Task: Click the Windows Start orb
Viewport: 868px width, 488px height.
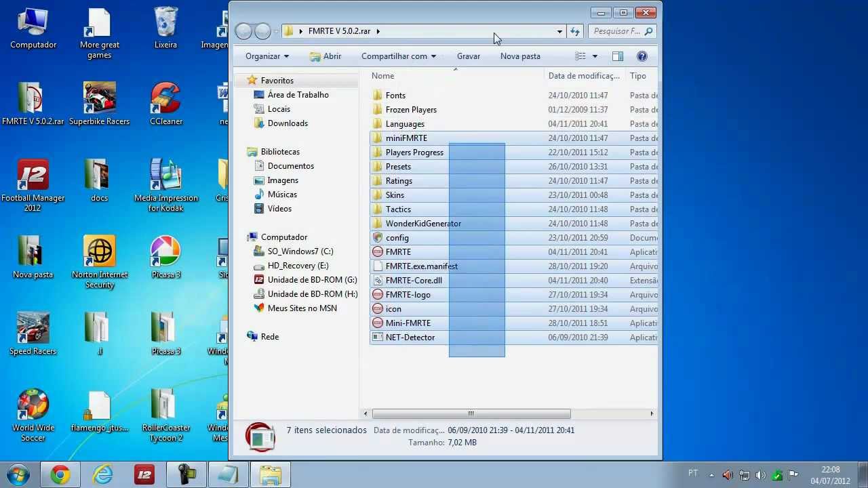Action: coord(18,474)
